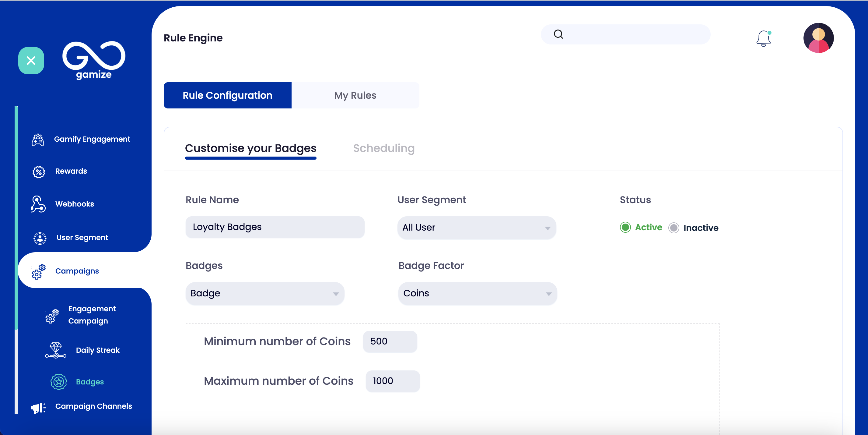Go to Engagement Campaign submenu
The image size is (868, 435).
pos(92,315)
